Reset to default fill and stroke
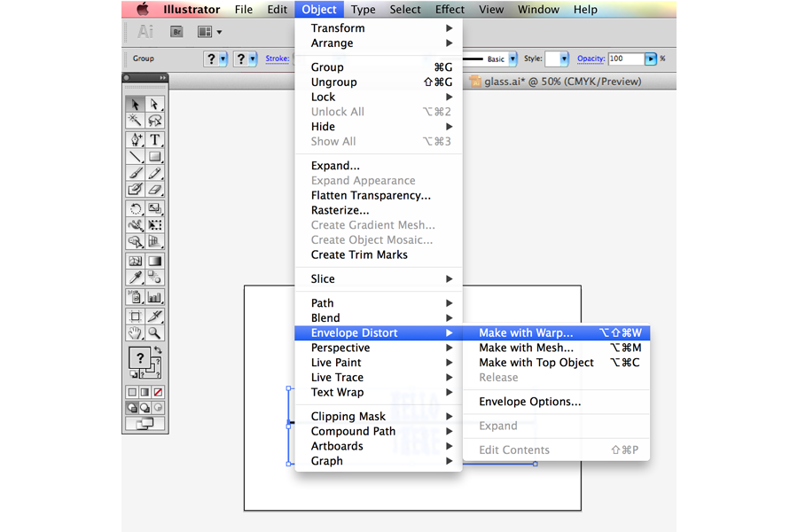The height and width of the screenshot is (532, 798). [133, 374]
